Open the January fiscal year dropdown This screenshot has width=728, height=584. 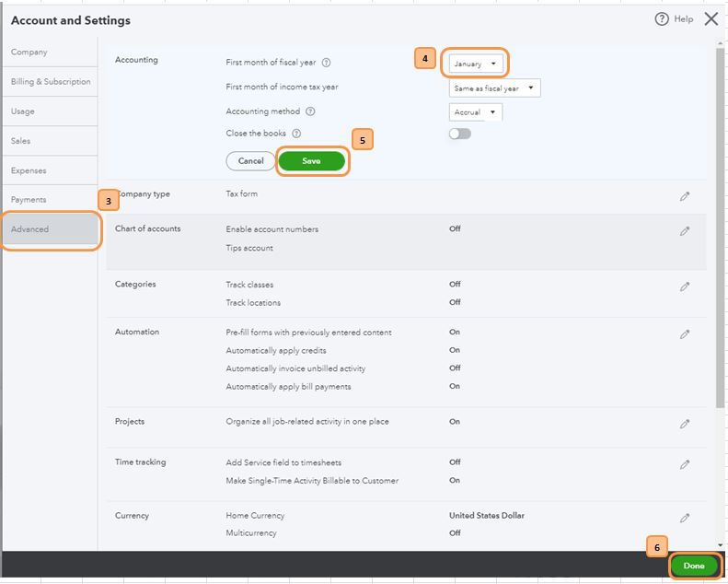pos(474,64)
